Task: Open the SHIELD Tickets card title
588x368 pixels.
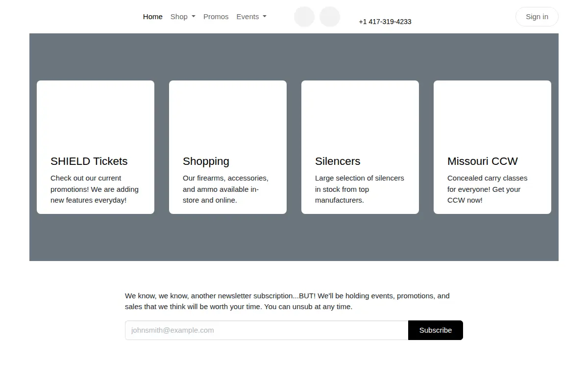Action: 89,161
